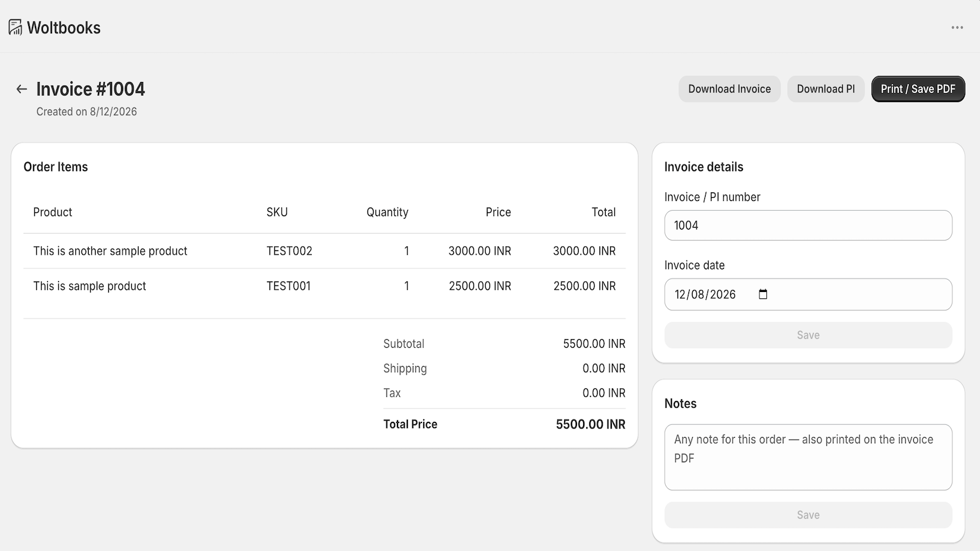Click the Invoice date field
This screenshot has width=980, height=551.
click(808, 294)
